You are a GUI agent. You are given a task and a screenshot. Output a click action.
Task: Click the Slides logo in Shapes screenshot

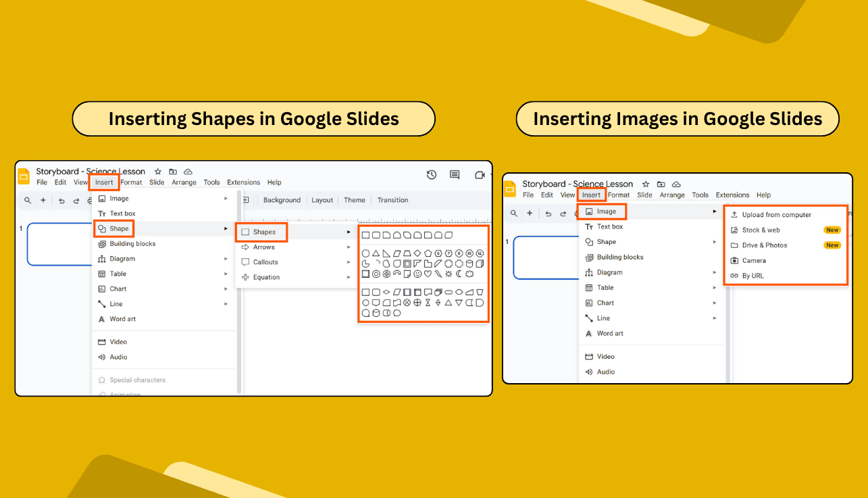pyautogui.click(x=24, y=176)
